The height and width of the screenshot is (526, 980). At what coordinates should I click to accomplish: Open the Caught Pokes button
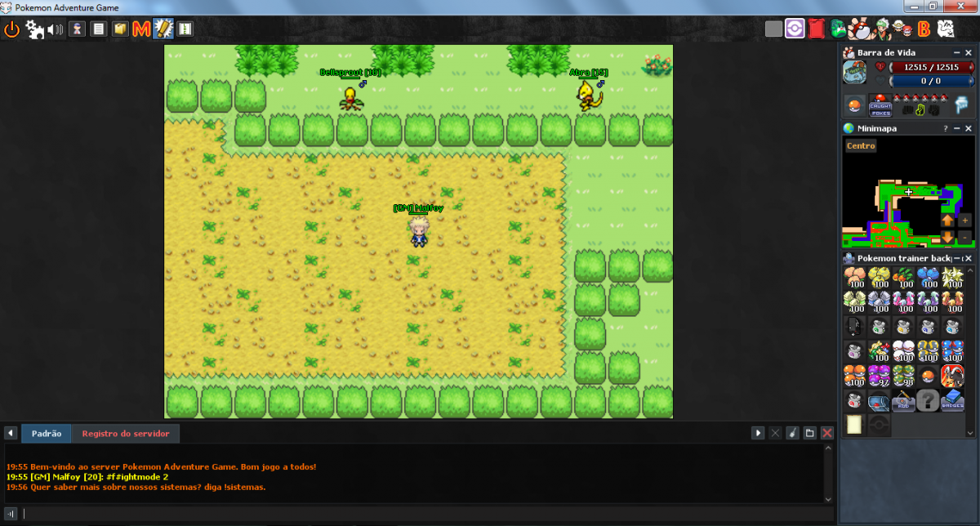point(881,106)
